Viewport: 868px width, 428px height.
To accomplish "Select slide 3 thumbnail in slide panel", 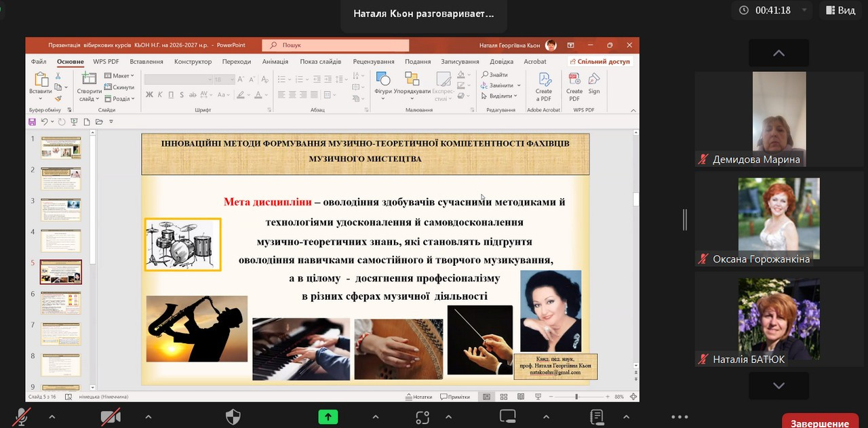I will click(x=60, y=210).
